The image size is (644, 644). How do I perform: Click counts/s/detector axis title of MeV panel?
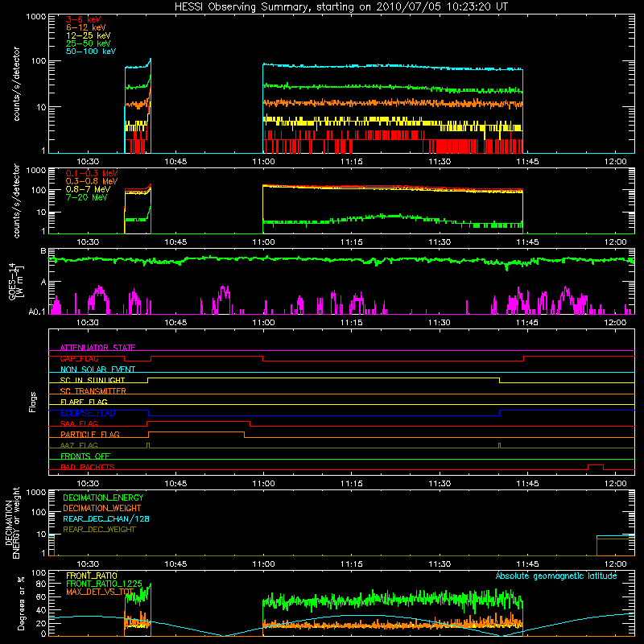[x=16, y=200]
